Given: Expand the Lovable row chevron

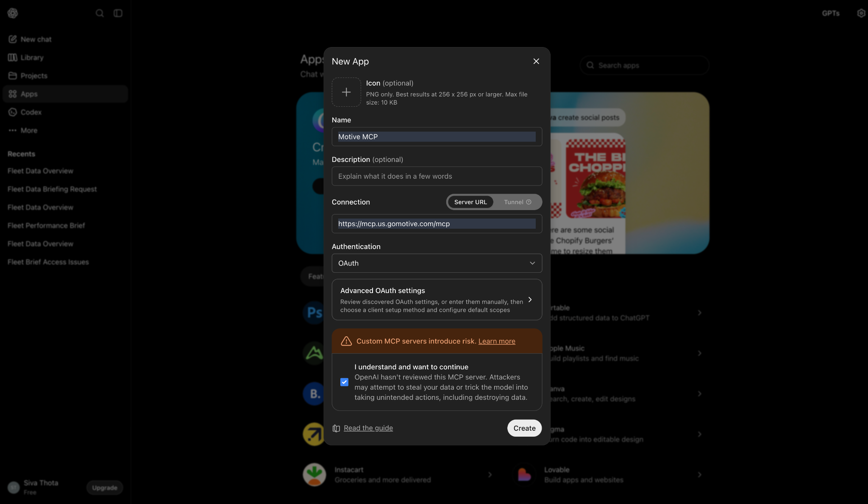Looking at the screenshot, I should click(699, 475).
